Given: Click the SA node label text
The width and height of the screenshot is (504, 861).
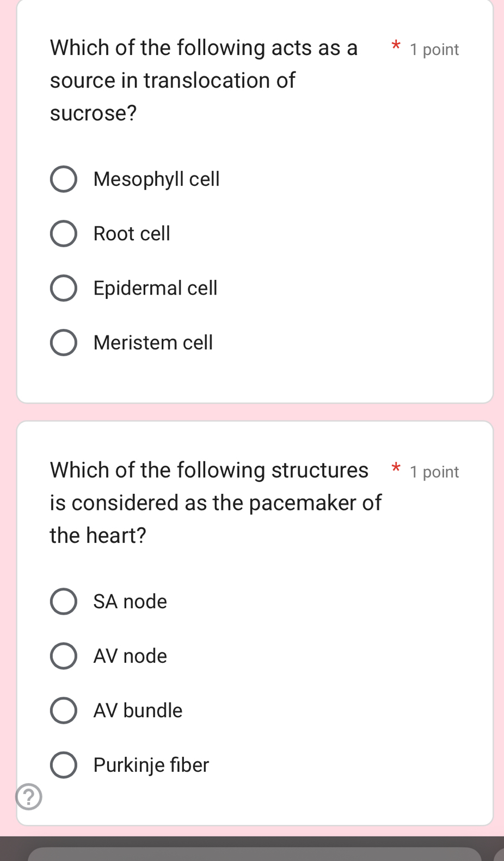Looking at the screenshot, I should pos(130,601).
